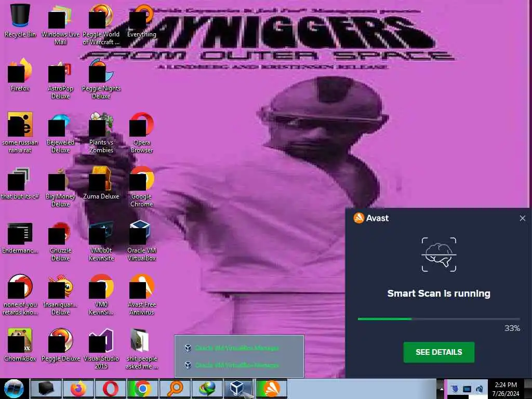
Task: Select the Big Money Deluxe desktop icon
Action: pos(60,187)
